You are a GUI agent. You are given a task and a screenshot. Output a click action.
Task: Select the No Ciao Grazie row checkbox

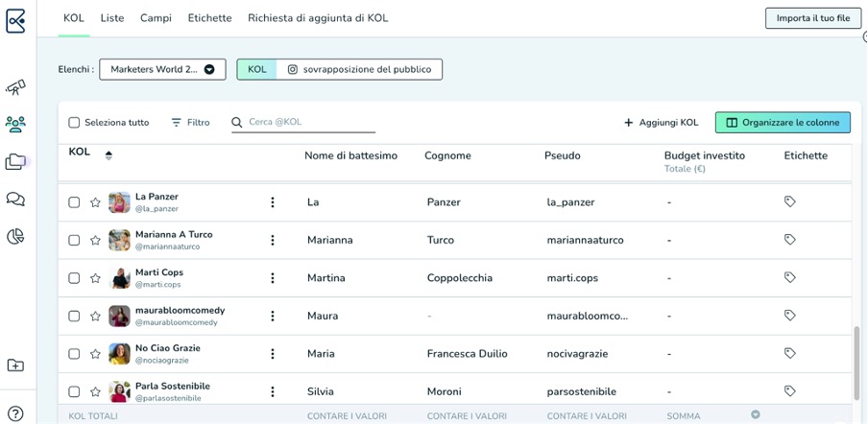(x=74, y=354)
